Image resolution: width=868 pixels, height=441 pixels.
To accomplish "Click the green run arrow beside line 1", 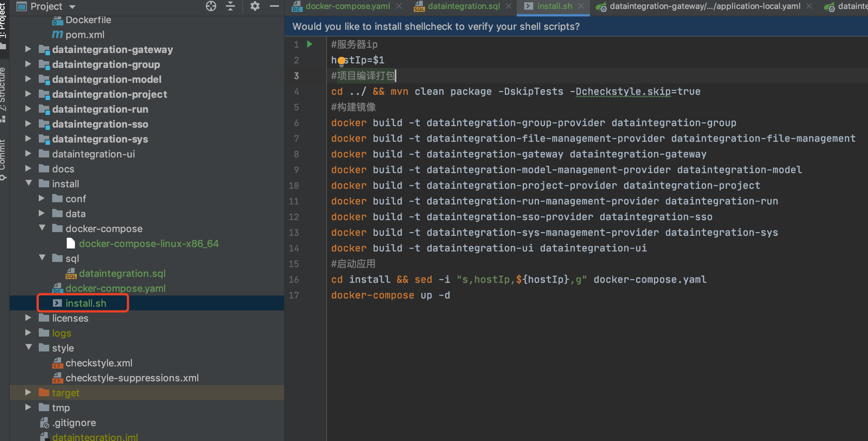I will tap(309, 44).
